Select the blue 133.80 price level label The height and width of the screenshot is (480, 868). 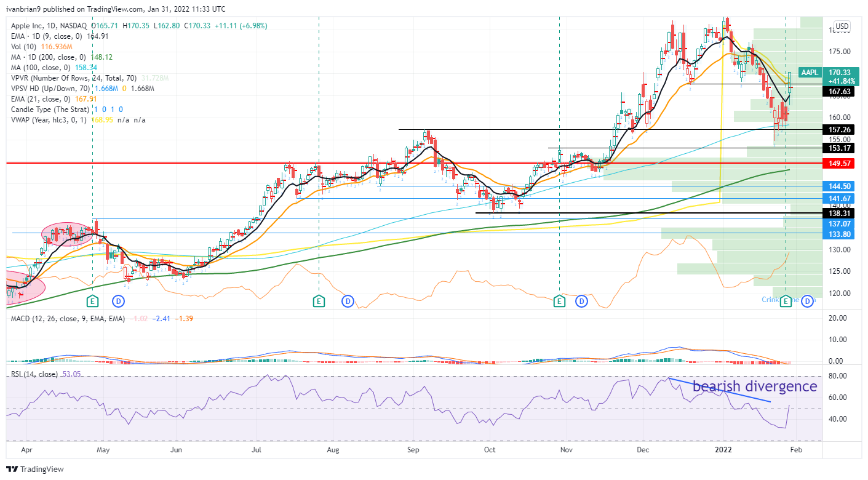(x=839, y=234)
